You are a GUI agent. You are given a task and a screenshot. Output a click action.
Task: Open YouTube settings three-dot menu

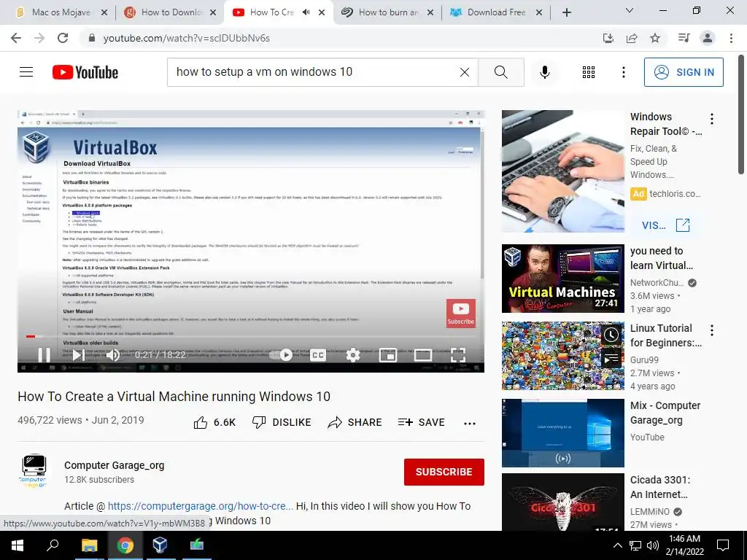624,72
